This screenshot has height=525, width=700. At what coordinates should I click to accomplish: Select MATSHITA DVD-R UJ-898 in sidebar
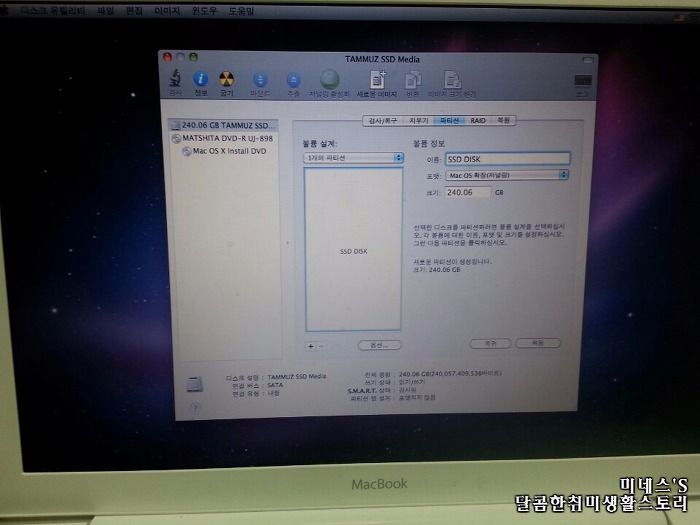pyautogui.click(x=224, y=138)
